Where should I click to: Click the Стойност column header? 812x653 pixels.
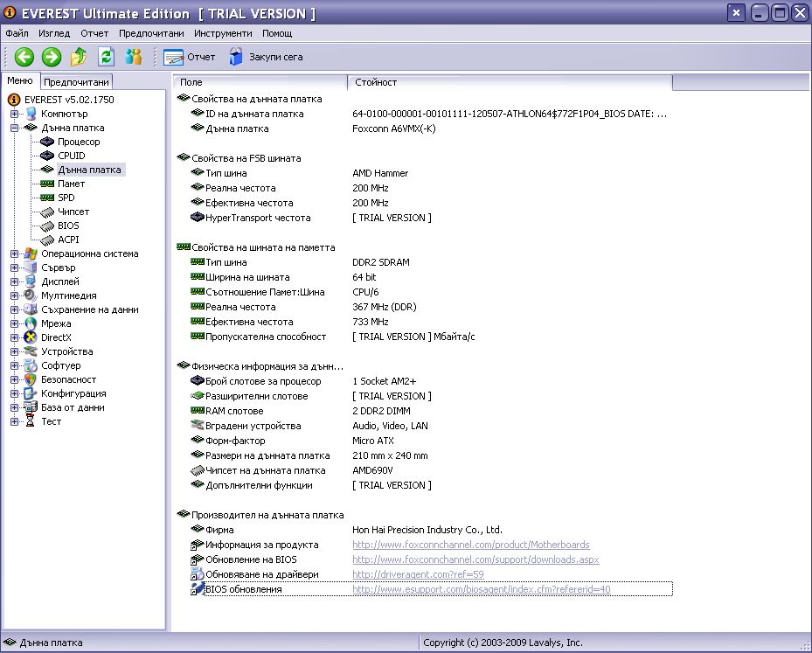510,82
